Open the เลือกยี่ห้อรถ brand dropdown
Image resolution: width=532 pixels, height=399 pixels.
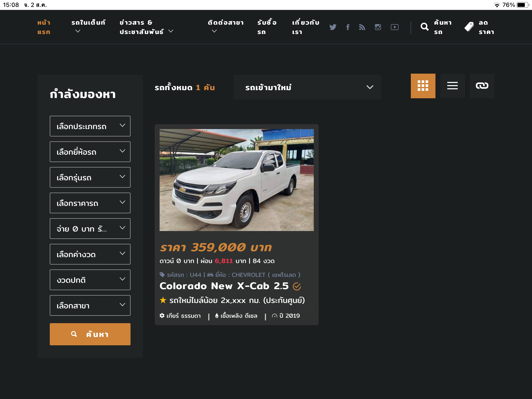coord(90,152)
